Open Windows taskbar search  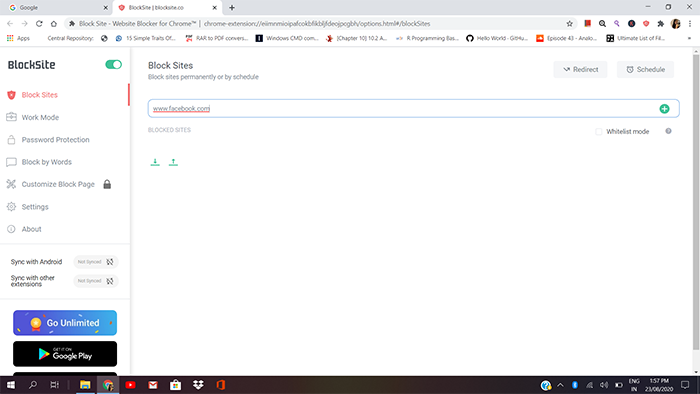pyautogui.click(x=33, y=385)
